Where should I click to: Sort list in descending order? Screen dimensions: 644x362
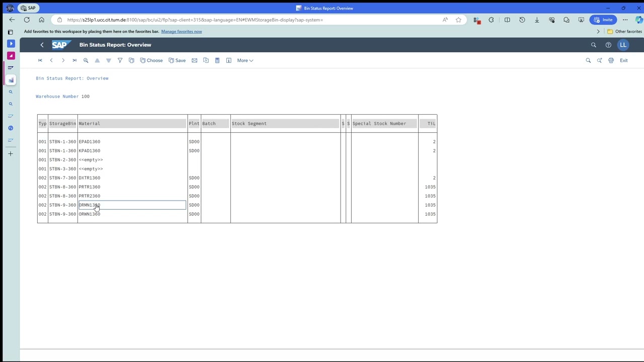[x=109, y=60]
